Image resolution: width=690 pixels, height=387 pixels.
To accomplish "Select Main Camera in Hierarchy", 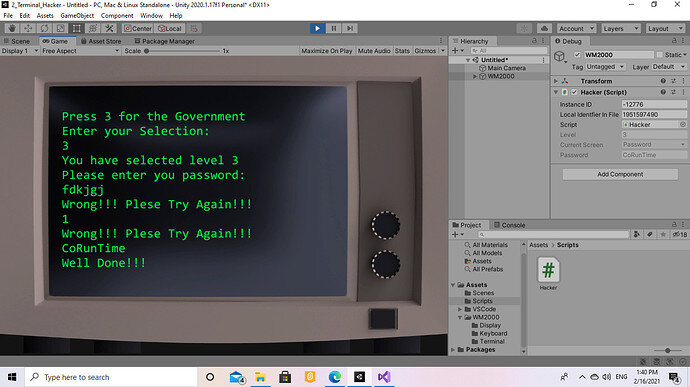I will (x=506, y=68).
